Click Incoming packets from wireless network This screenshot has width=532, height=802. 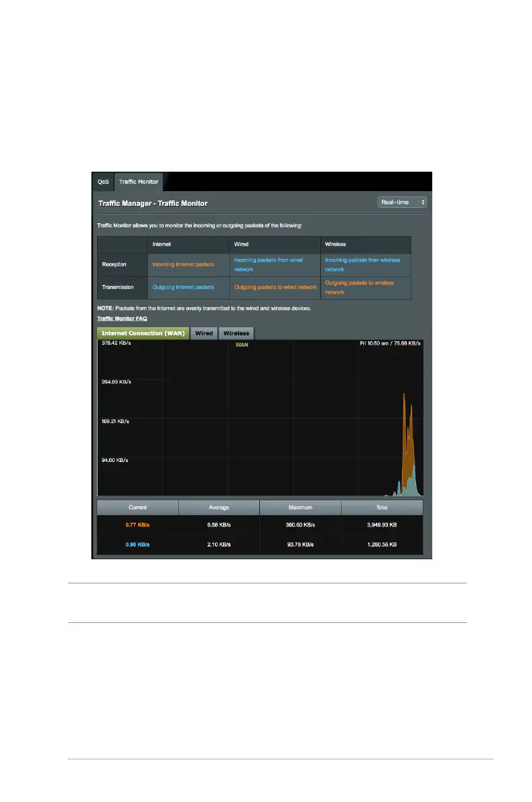pyautogui.click(x=362, y=264)
